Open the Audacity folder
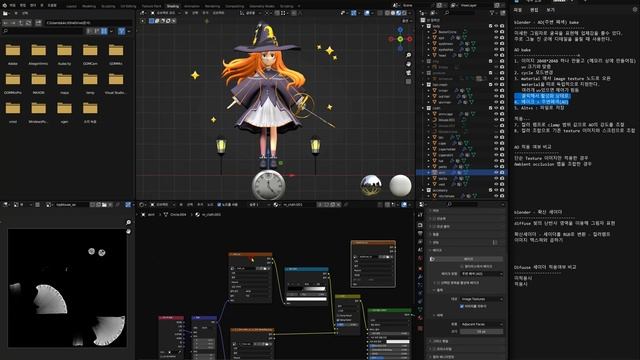Viewport: 640px width, 360px height. coord(64,54)
